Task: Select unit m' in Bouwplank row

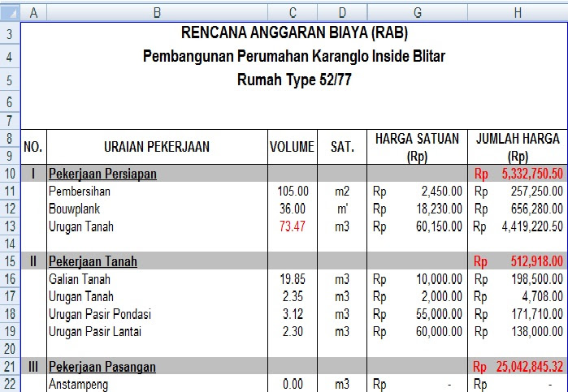Action: click(x=342, y=209)
